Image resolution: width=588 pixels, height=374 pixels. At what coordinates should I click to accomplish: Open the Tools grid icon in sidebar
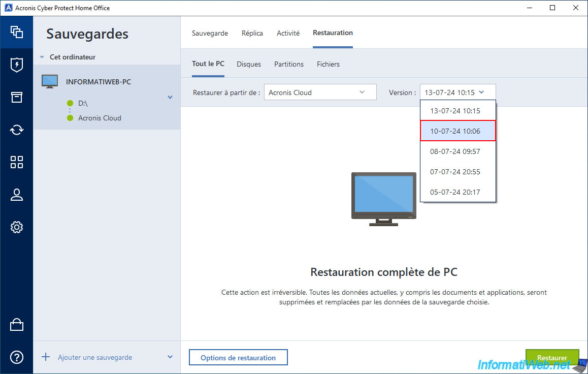16,162
